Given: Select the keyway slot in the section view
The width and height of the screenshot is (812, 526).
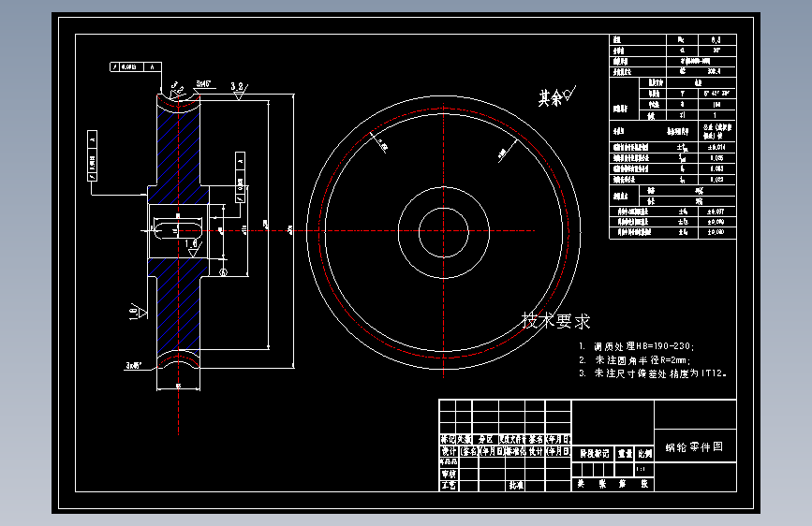Looking at the screenshot, I should click(178, 229).
